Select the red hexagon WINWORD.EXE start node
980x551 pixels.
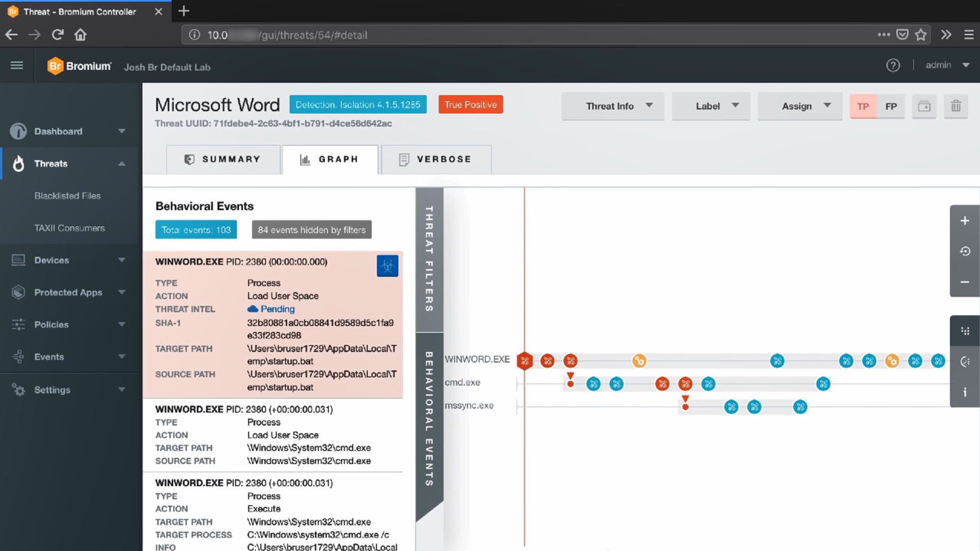(x=525, y=361)
